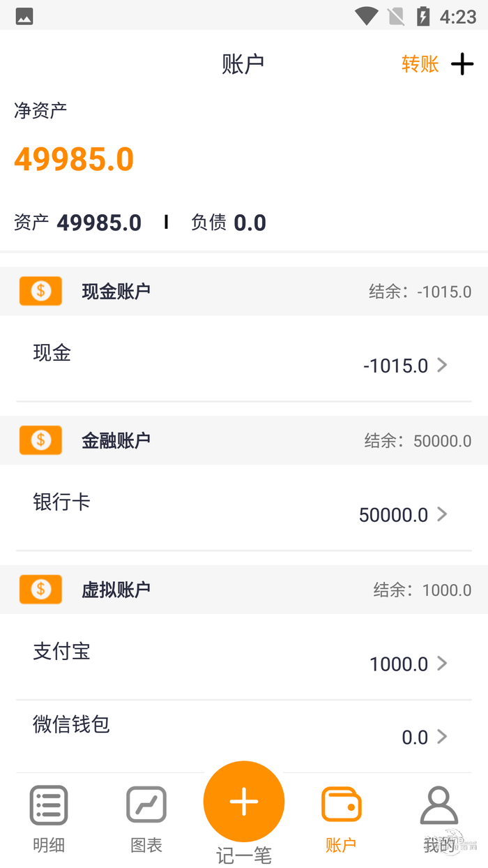Screen dimensions: 488x868
Task: Open the 图表 chart icon
Action: coord(146,805)
